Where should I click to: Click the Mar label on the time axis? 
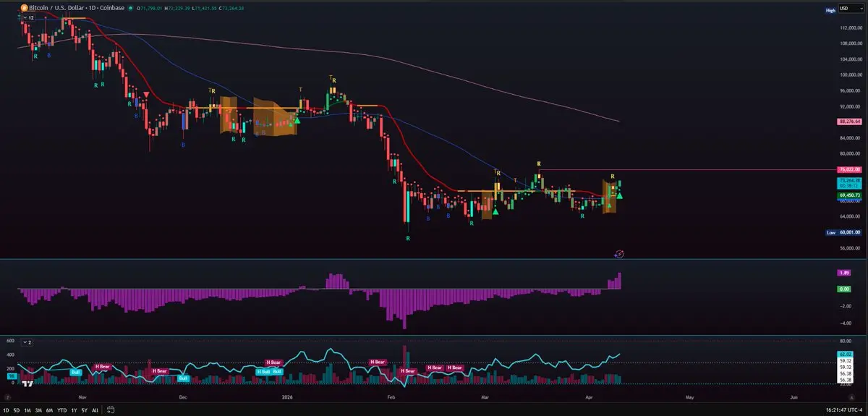point(484,397)
